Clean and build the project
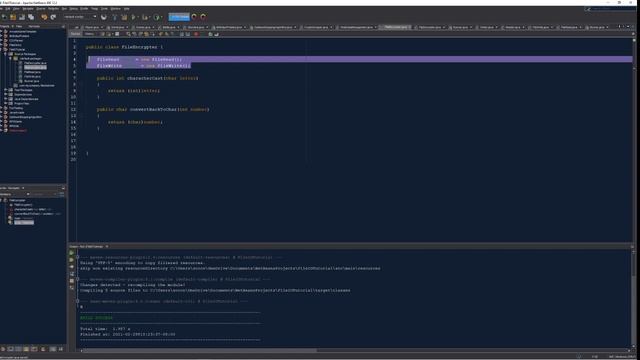This screenshot has width=640, height=360. click(x=124, y=17)
